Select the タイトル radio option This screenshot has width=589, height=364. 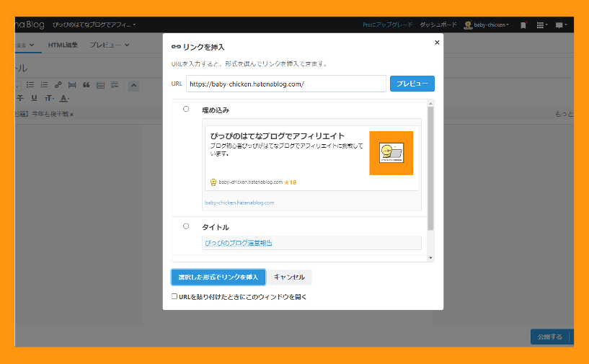point(186,226)
